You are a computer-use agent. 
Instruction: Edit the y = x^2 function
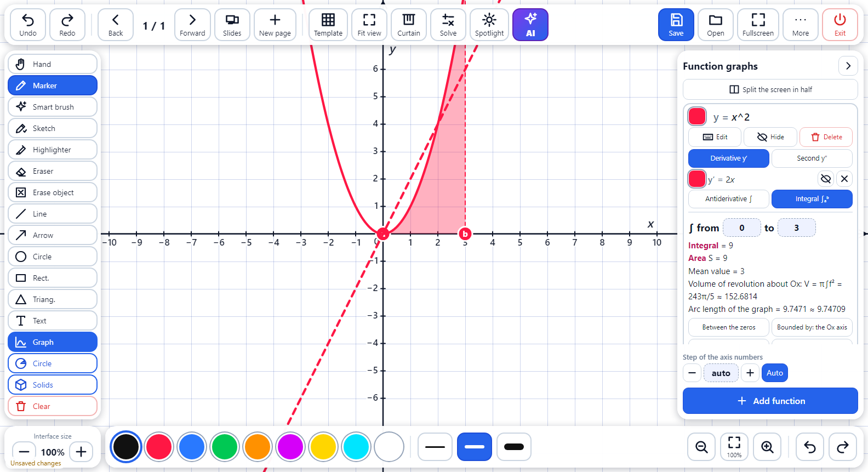(715, 137)
